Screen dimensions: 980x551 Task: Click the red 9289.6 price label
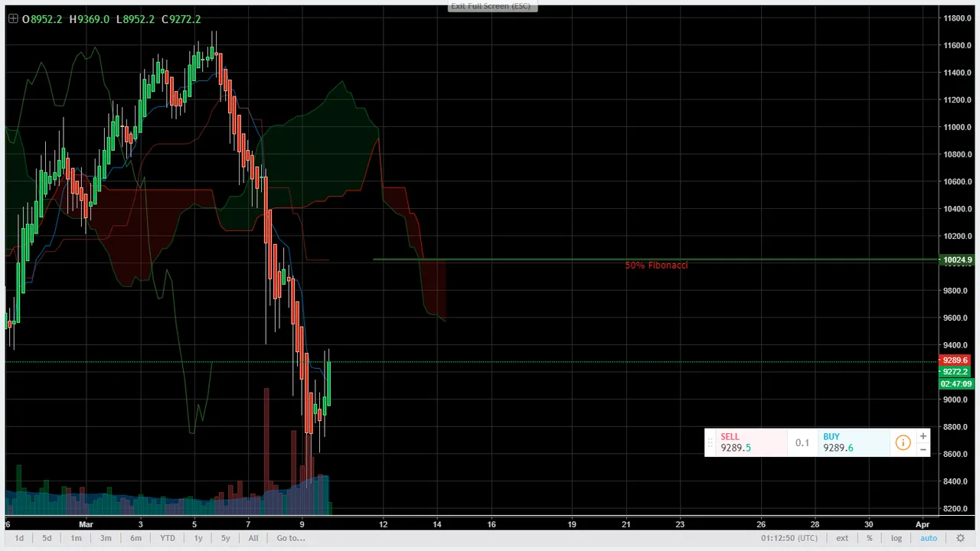(955, 360)
